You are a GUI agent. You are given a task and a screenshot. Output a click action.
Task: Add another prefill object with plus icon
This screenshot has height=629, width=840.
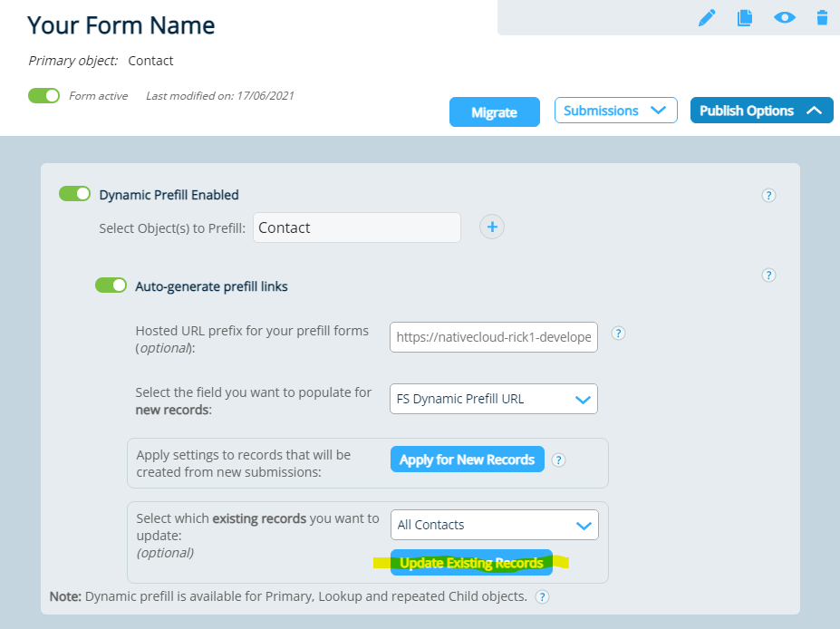coord(492,227)
